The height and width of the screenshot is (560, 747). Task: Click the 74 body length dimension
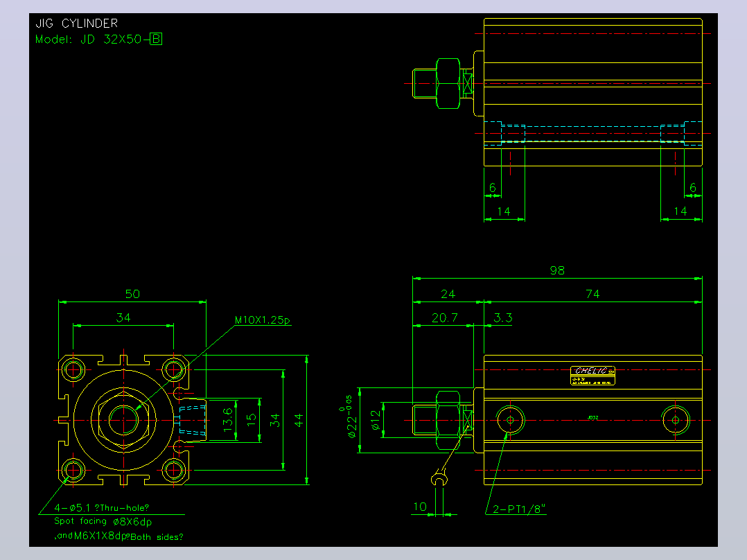592,294
